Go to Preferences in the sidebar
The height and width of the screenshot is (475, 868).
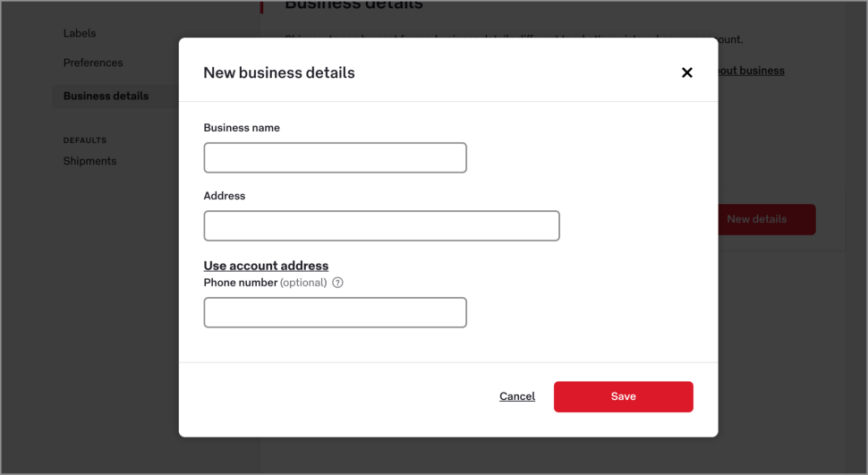pos(93,63)
